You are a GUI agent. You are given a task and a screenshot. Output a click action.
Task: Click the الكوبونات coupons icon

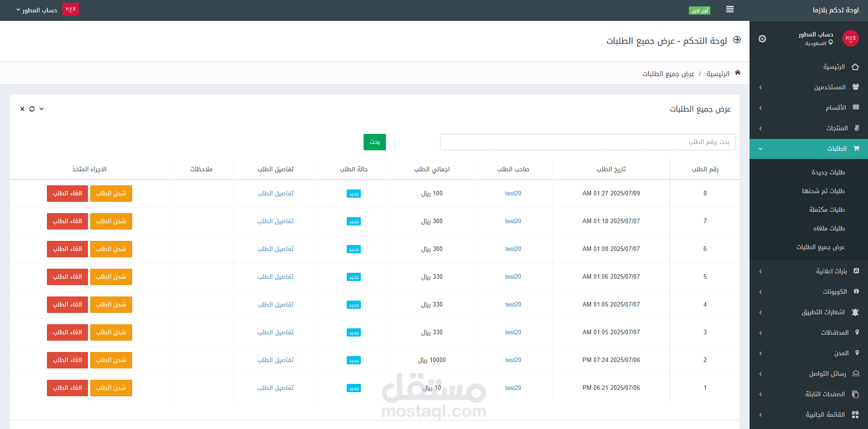(x=857, y=291)
